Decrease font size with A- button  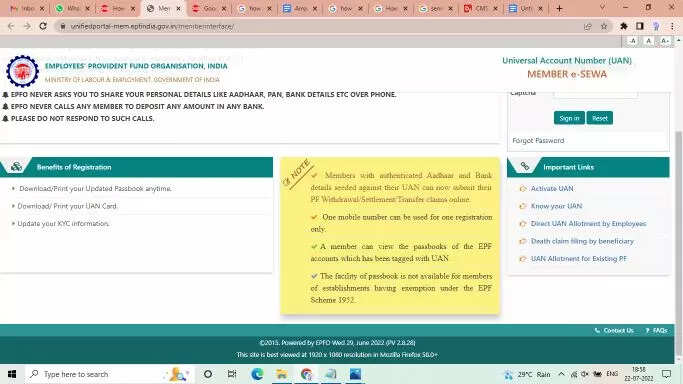(x=632, y=40)
